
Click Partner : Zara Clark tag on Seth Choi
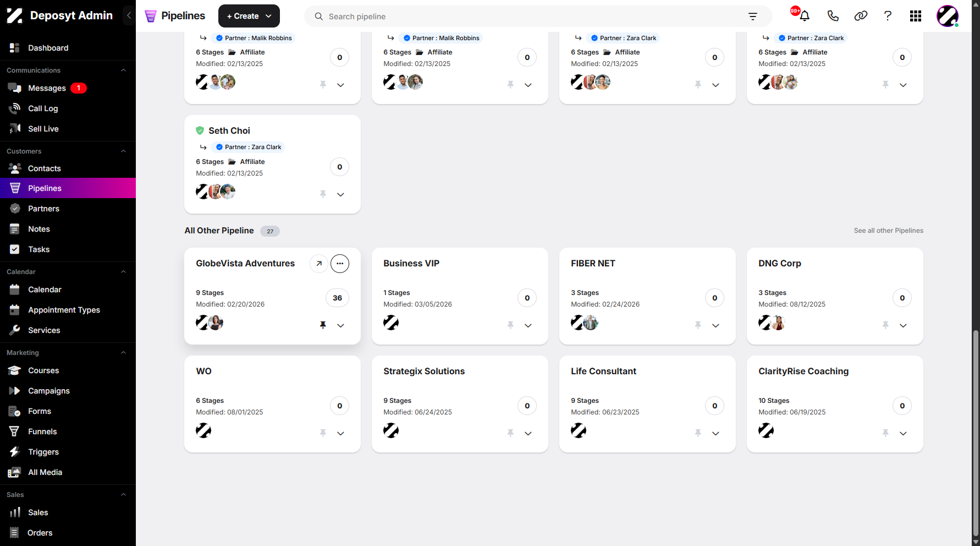248,147
